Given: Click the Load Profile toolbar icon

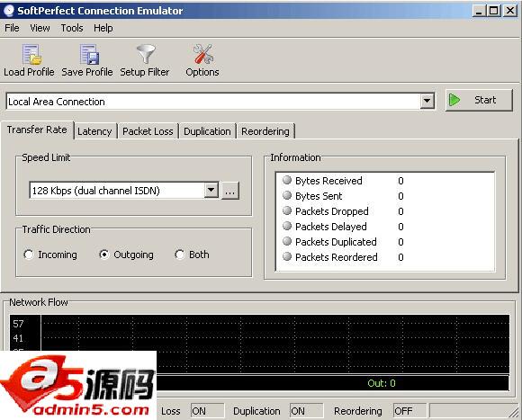Looking at the screenshot, I should point(31,55).
